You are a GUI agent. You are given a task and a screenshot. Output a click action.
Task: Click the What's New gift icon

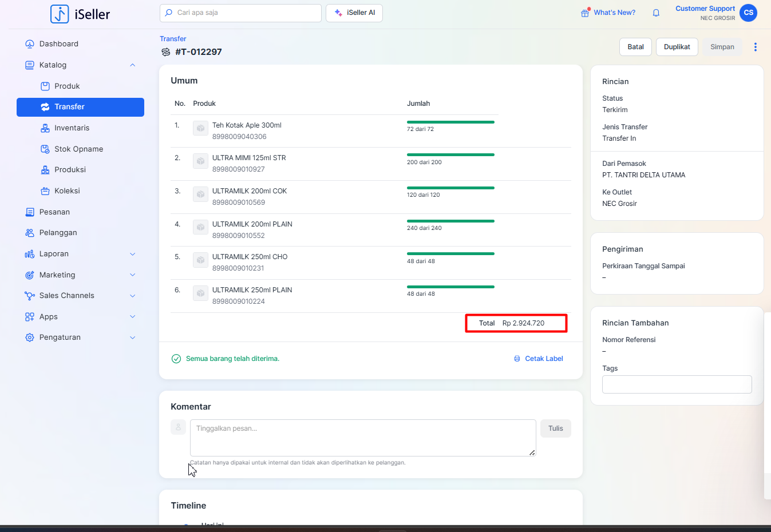point(585,13)
